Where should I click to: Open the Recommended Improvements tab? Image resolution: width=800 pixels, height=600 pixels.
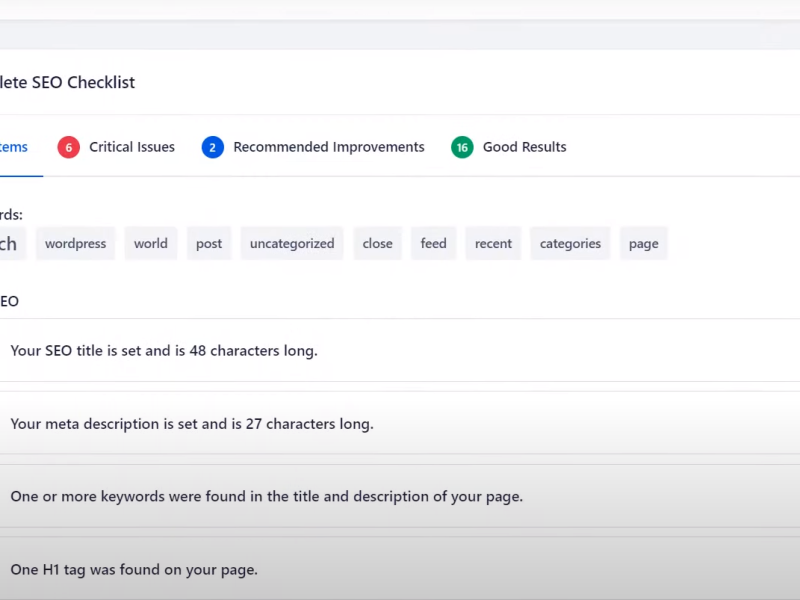(x=328, y=147)
